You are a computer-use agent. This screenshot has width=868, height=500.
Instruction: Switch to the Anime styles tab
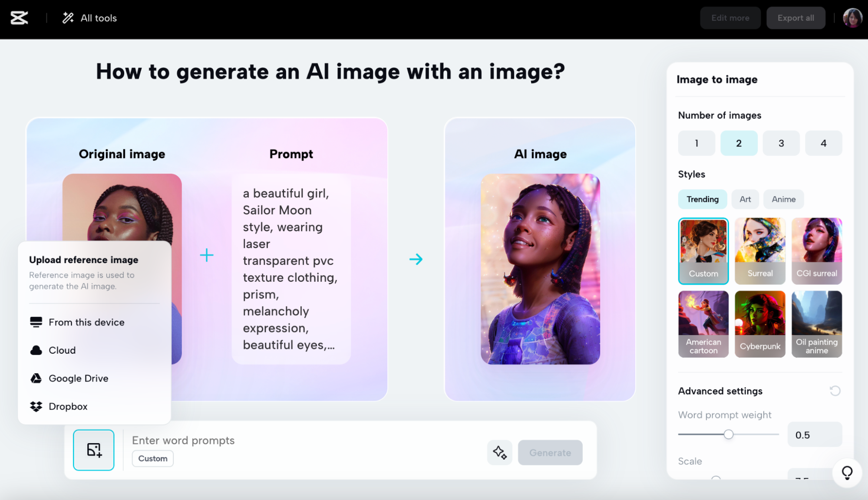coord(783,199)
